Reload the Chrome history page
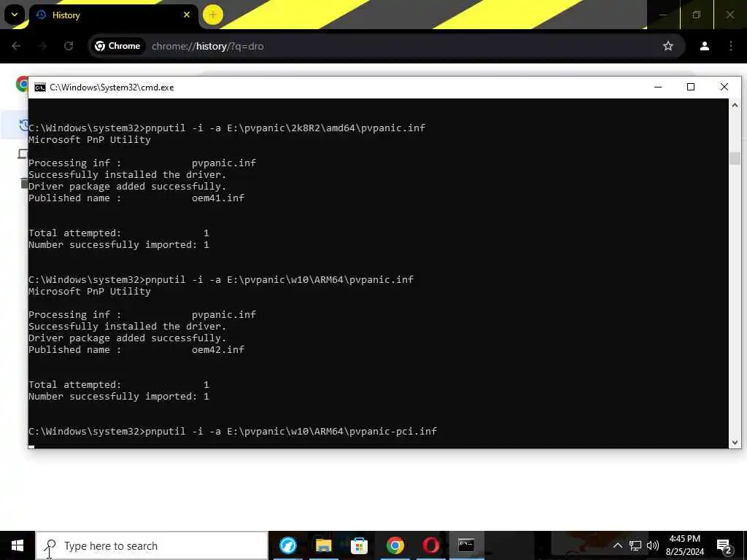The height and width of the screenshot is (560, 747). pos(69,46)
